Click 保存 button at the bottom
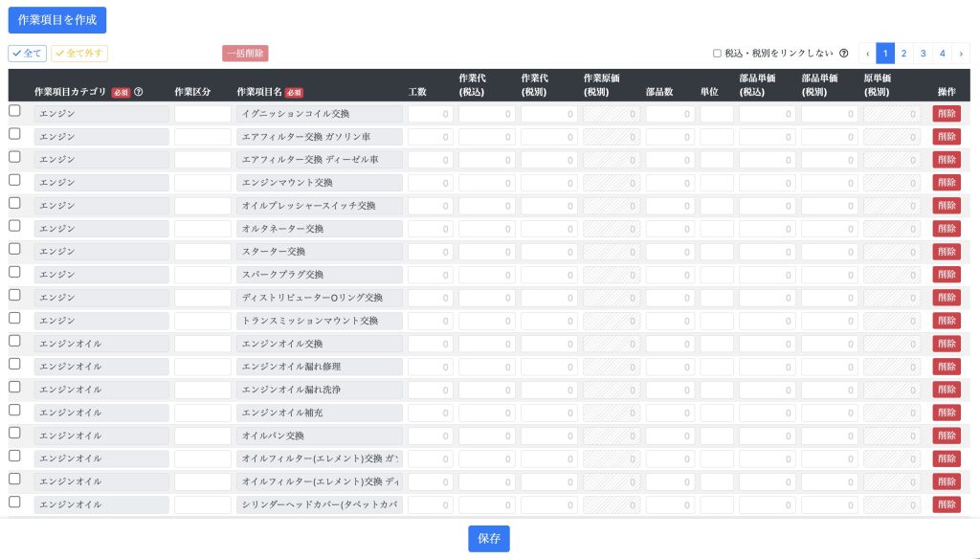This screenshot has width=980, height=559. (x=489, y=539)
